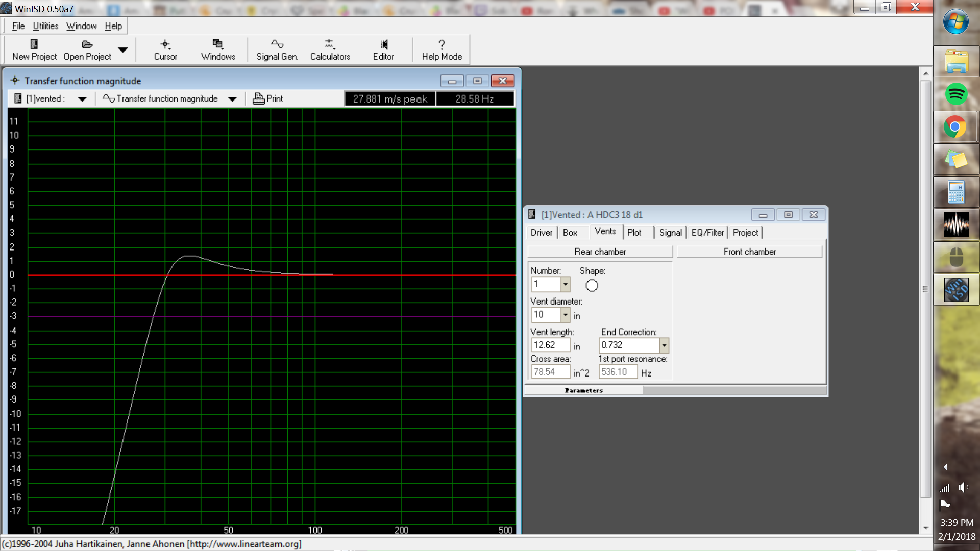Open the driver Editor
Image resolution: width=980 pixels, height=551 pixels.
[x=383, y=49]
